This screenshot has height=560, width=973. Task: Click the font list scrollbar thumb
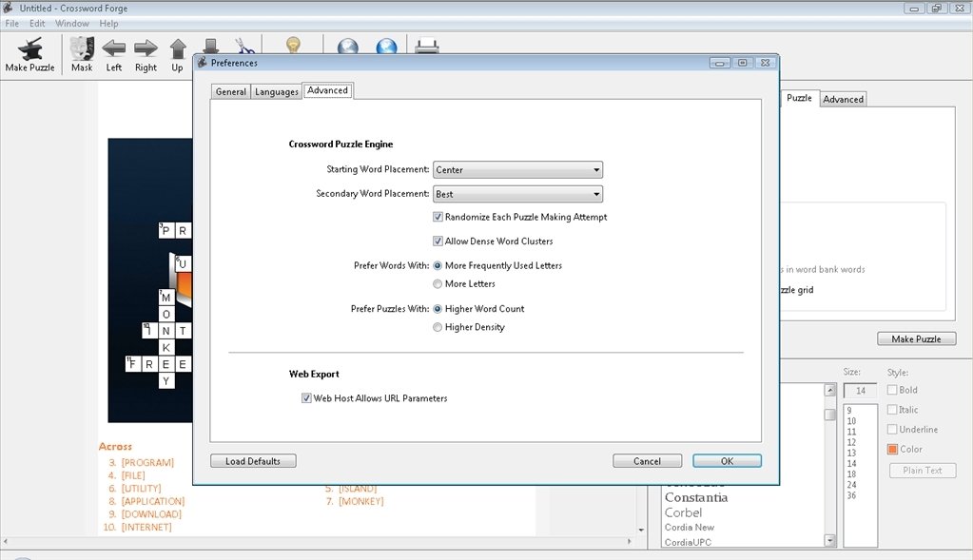[829, 415]
